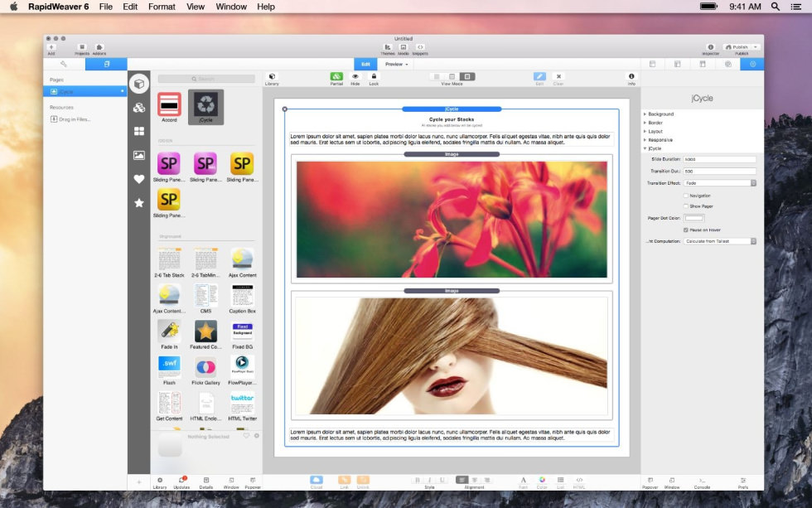Click the Cloud icon in bottom bar
The height and width of the screenshot is (508, 812).
[317, 481]
